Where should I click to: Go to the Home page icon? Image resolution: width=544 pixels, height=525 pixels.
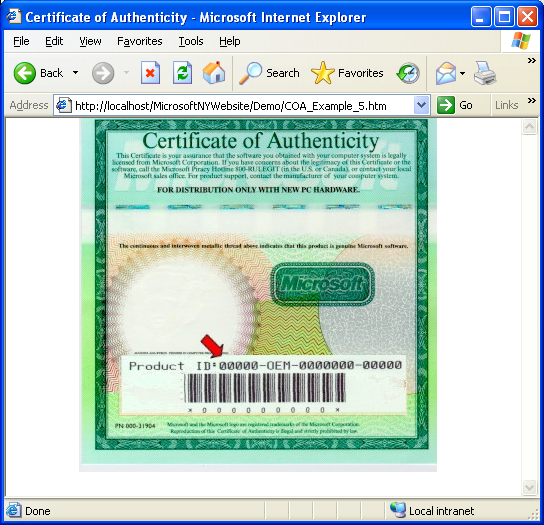214,73
